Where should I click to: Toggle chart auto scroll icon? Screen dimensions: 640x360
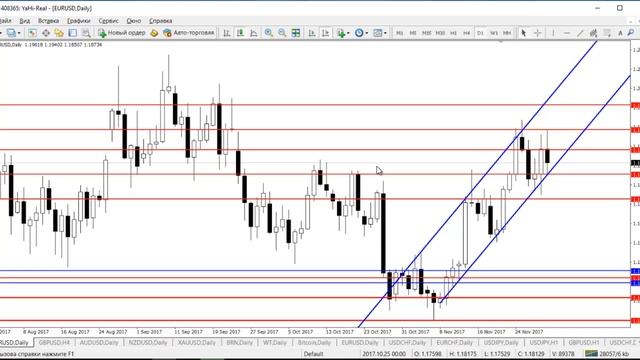pos(312,33)
